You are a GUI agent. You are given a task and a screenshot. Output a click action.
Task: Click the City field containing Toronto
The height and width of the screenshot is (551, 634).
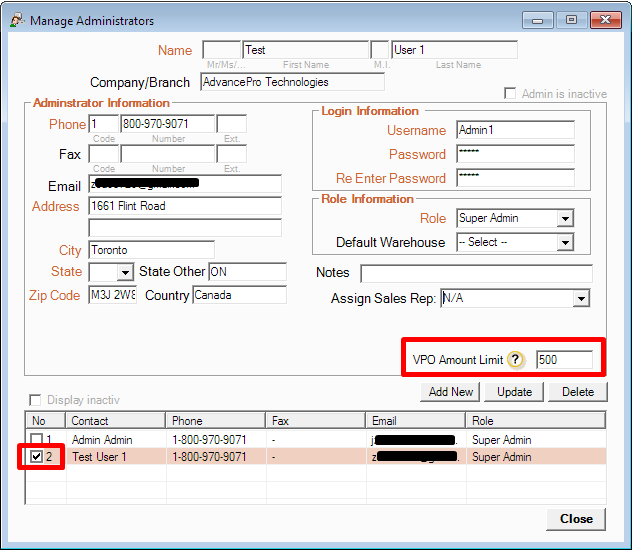[x=151, y=249]
